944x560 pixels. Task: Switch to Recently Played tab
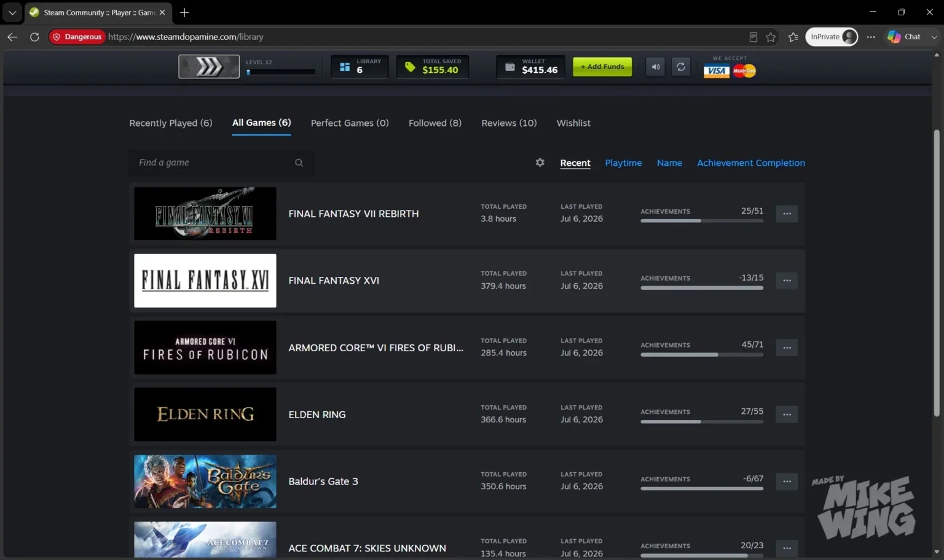[x=171, y=123]
